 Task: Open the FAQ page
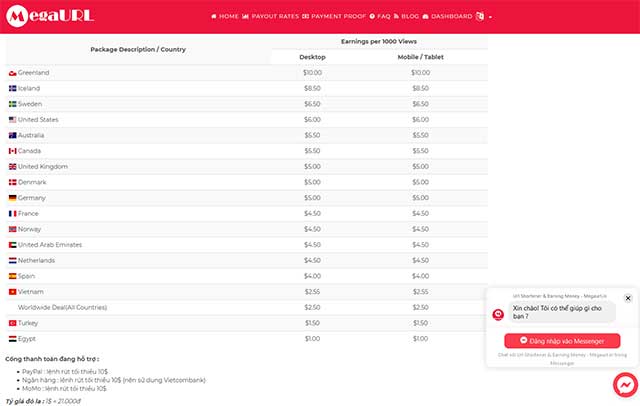[380, 17]
